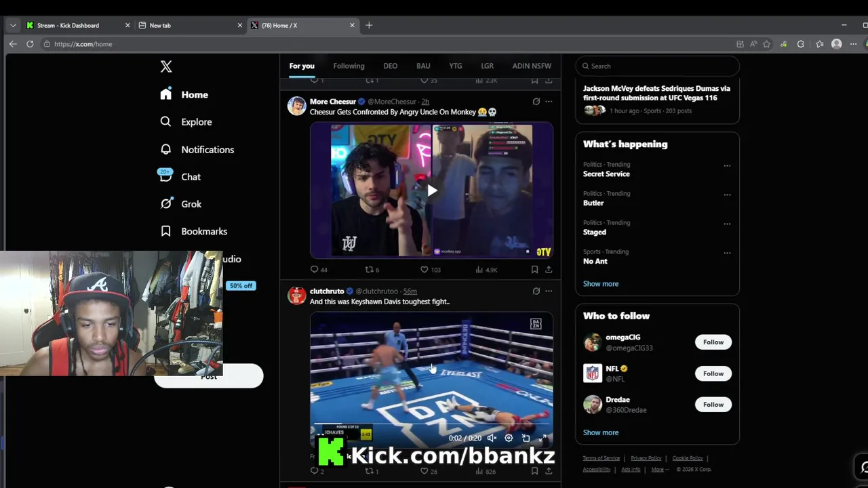View analytics of clutchruto post
Screen dimensions: 868x488
486,471
